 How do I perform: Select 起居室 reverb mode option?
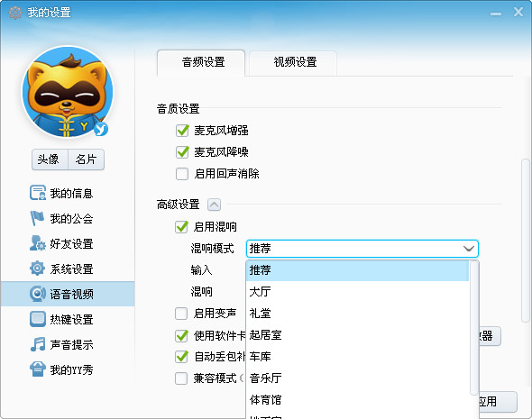[x=357, y=335]
